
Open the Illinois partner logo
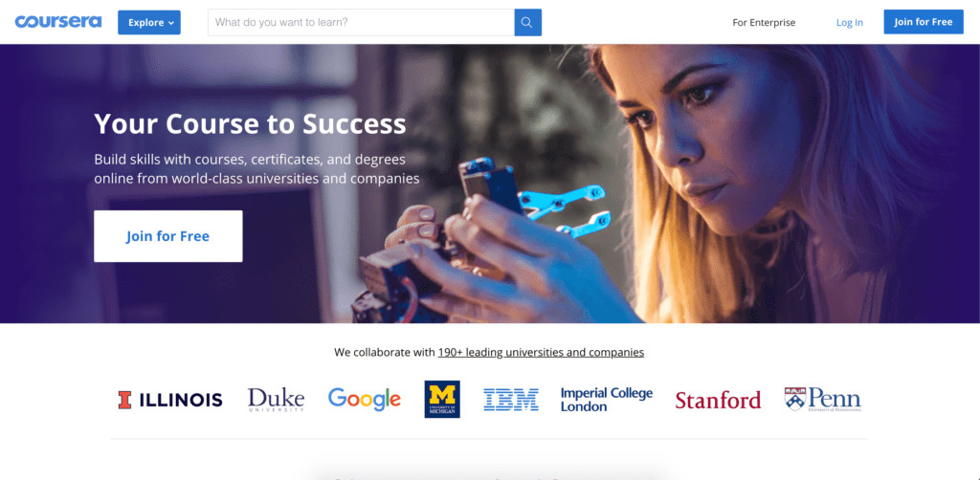tap(170, 400)
